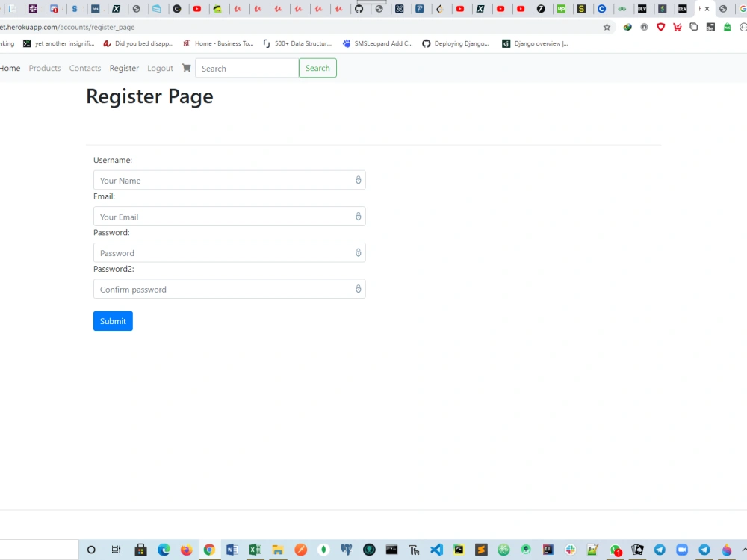Image resolution: width=747 pixels, height=560 pixels.
Task: Open Products in the navbar
Action: (45, 68)
